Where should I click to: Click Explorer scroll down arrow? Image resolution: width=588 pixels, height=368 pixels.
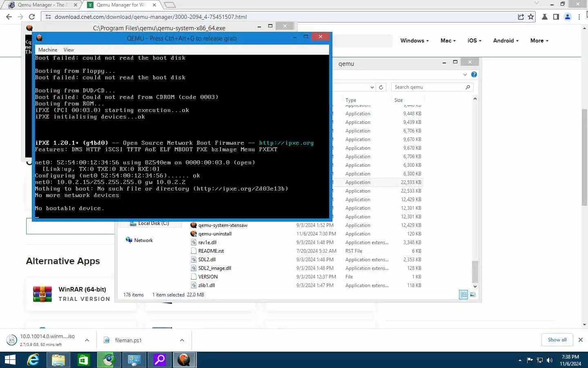(x=474, y=287)
